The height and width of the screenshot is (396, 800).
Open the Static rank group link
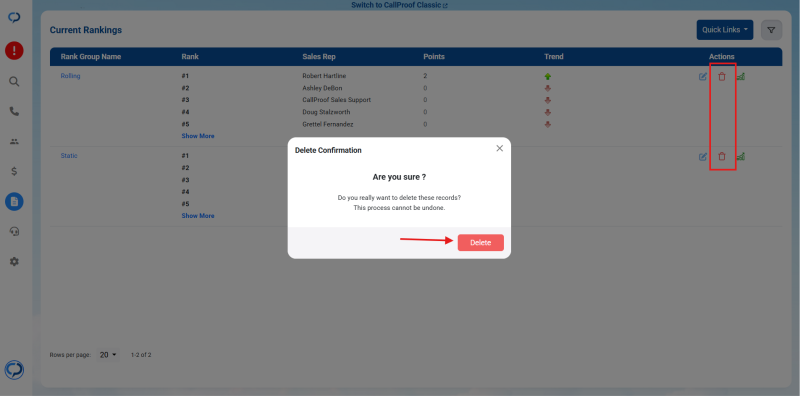pos(69,156)
